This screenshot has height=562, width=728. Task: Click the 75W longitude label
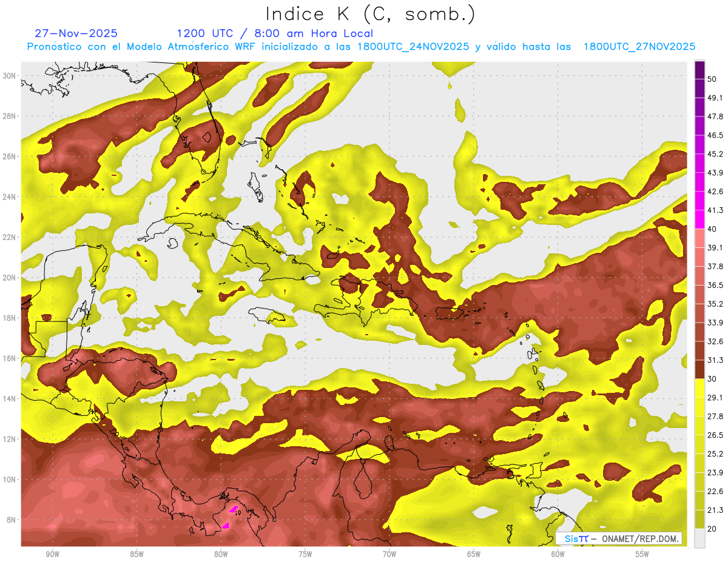pos(305,554)
